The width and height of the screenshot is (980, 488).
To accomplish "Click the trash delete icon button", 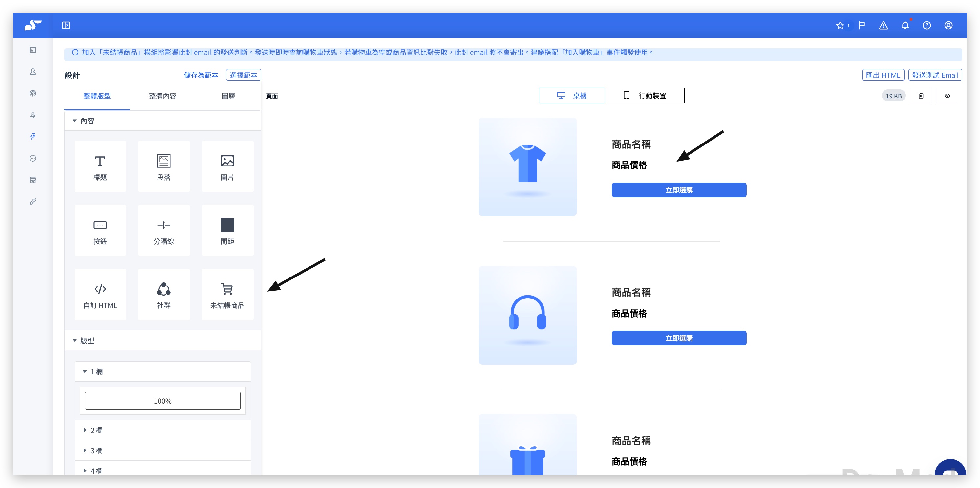I will [921, 96].
